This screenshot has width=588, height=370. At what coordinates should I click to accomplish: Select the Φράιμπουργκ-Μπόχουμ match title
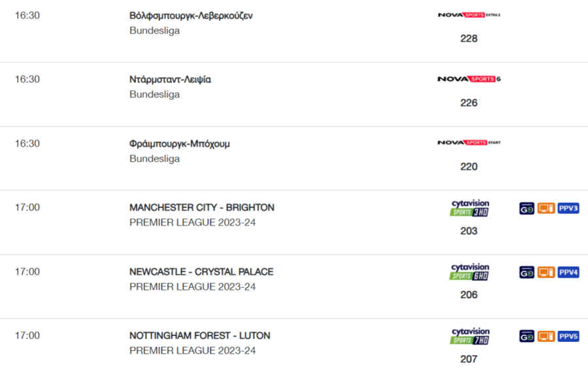[180, 144]
